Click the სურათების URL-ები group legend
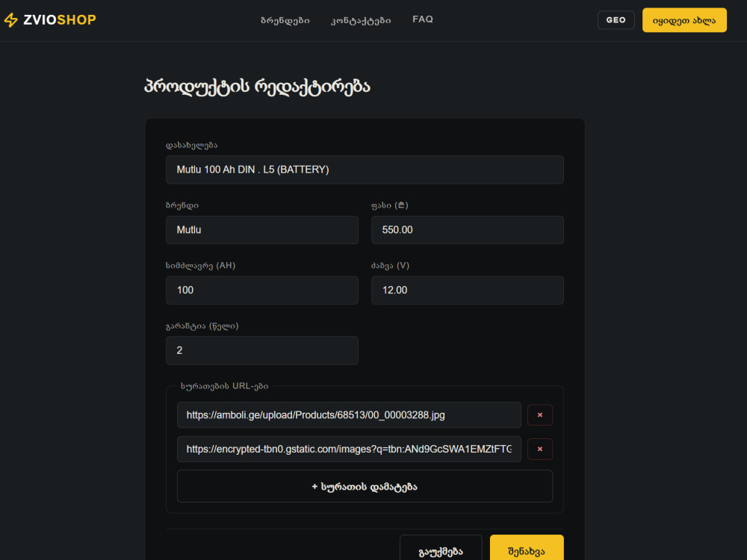Viewport: 747px width, 560px height. pyautogui.click(x=224, y=386)
